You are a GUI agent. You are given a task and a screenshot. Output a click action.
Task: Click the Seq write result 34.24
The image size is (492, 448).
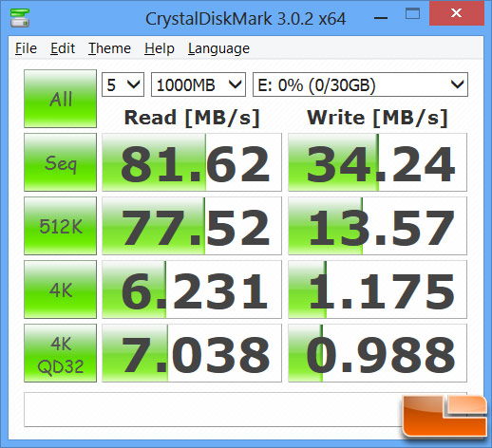click(x=377, y=162)
